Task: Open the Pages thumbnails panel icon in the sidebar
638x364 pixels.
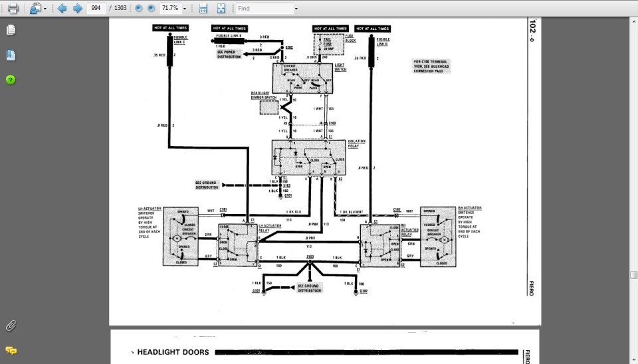Action: (11, 30)
